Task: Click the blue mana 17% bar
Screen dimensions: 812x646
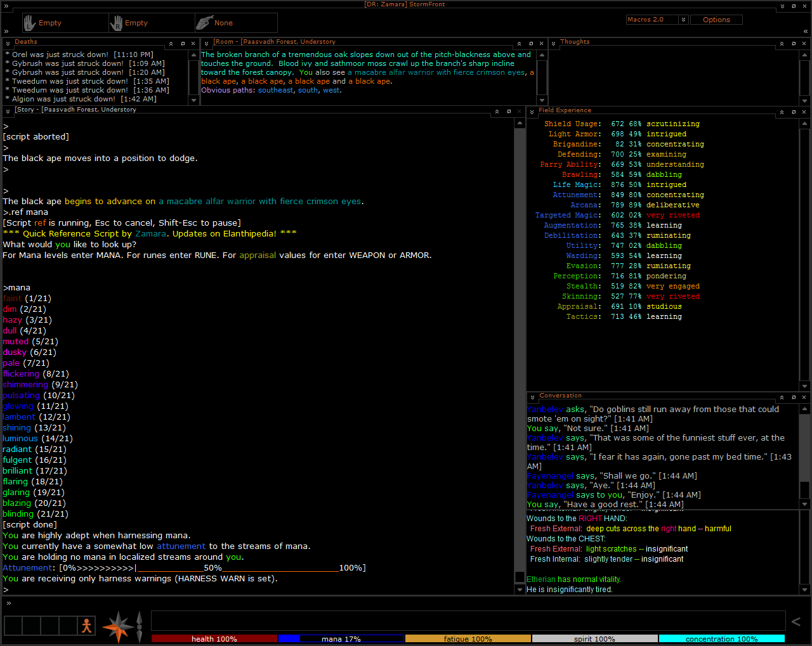Action: (x=341, y=639)
